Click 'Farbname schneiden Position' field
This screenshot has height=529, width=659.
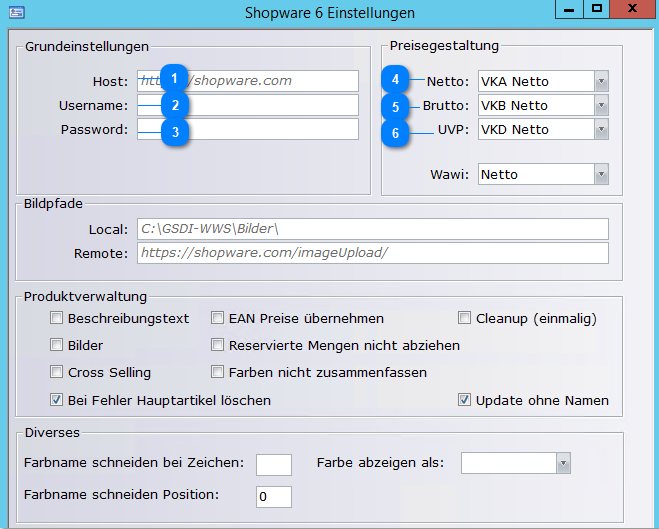coord(274,497)
